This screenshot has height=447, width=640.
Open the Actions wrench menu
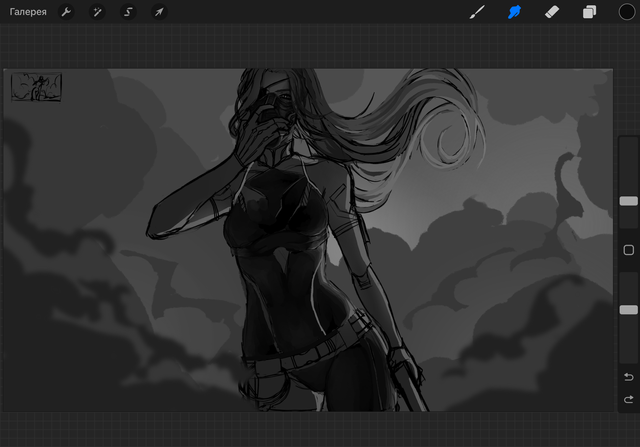tap(66, 12)
